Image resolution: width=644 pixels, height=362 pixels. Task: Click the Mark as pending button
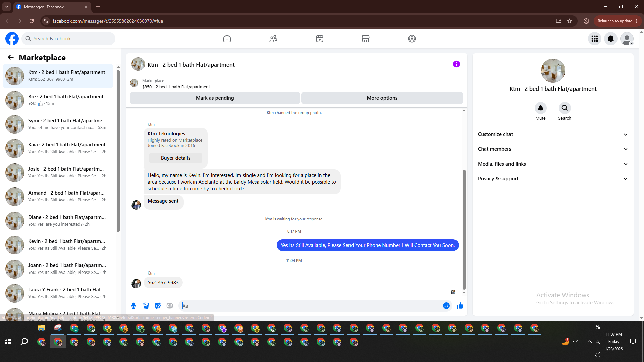pyautogui.click(x=215, y=98)
